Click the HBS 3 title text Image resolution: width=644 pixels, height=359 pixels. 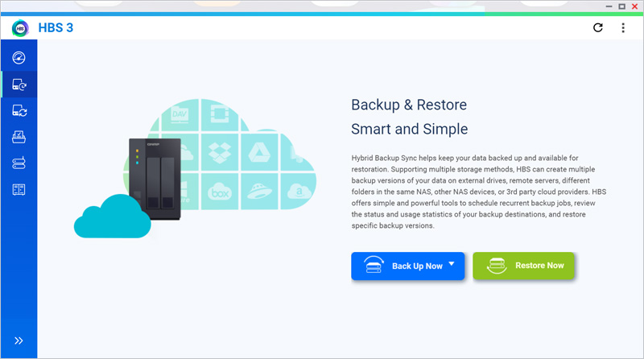(x=56, y=27)
